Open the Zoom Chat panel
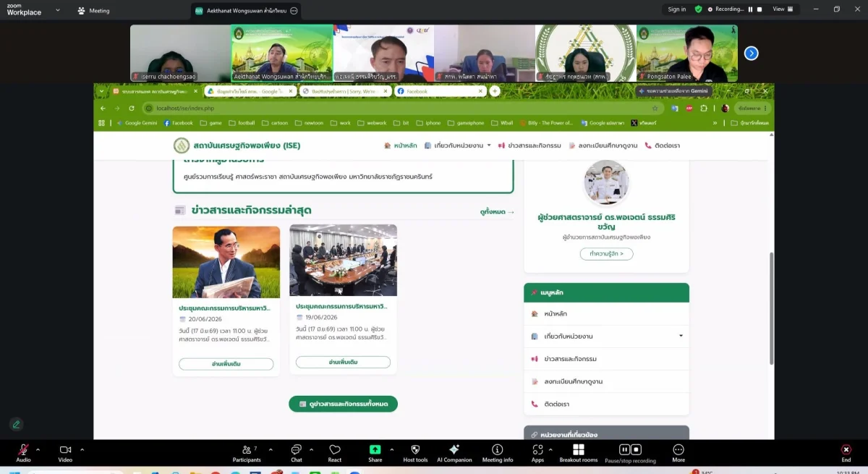 point(296,453)
